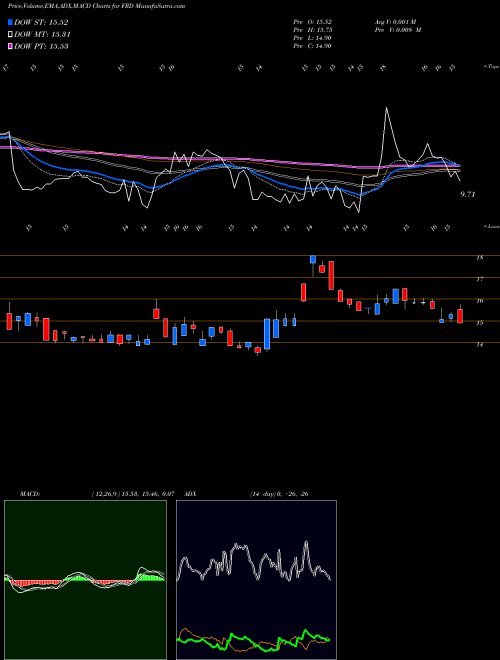
Task: Select the 'DOW PT: 15.53' legend label
Action: (x=41, y=46)
